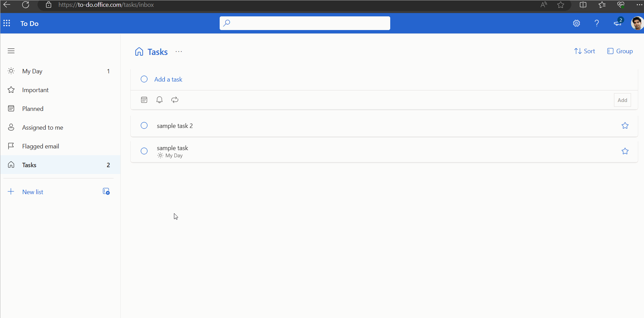Open the My Day list

tap(31, 71)
